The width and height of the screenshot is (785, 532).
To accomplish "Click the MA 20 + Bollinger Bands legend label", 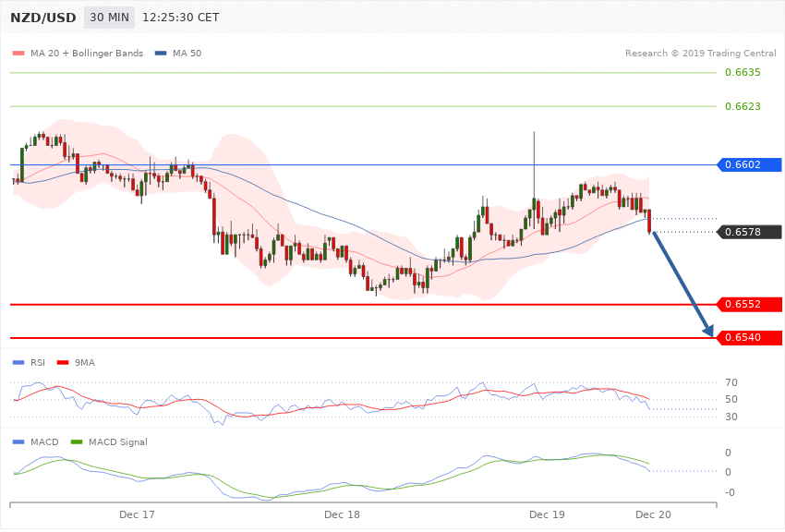I will 87,53.
